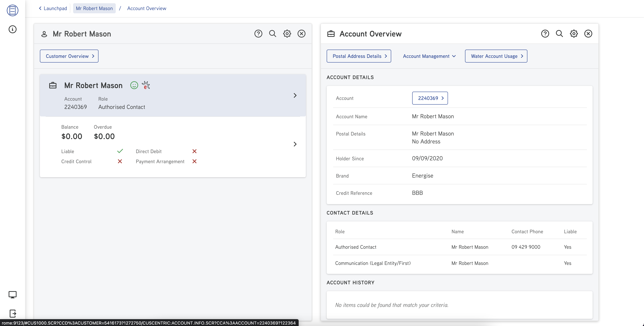This screenshot has height=326, width=644.
Task: Click the green smiley satisfaction icon
Action: tap(134, 85)
